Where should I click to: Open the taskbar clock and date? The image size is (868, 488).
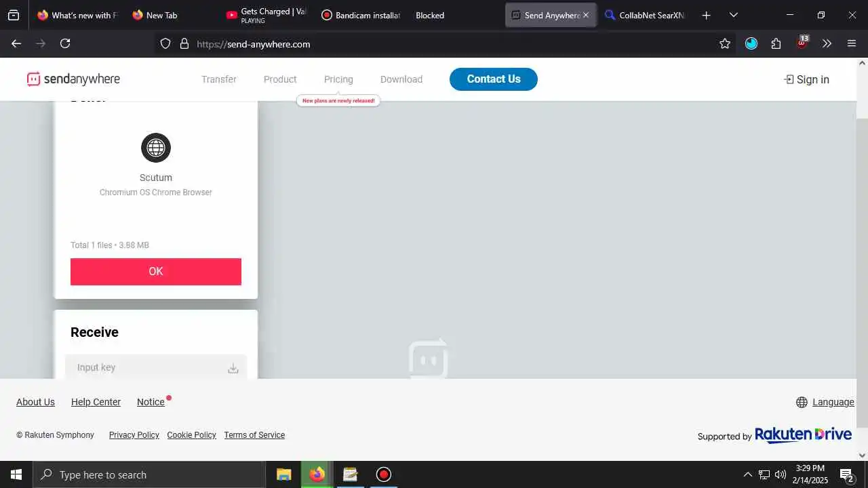pos(810,474)
